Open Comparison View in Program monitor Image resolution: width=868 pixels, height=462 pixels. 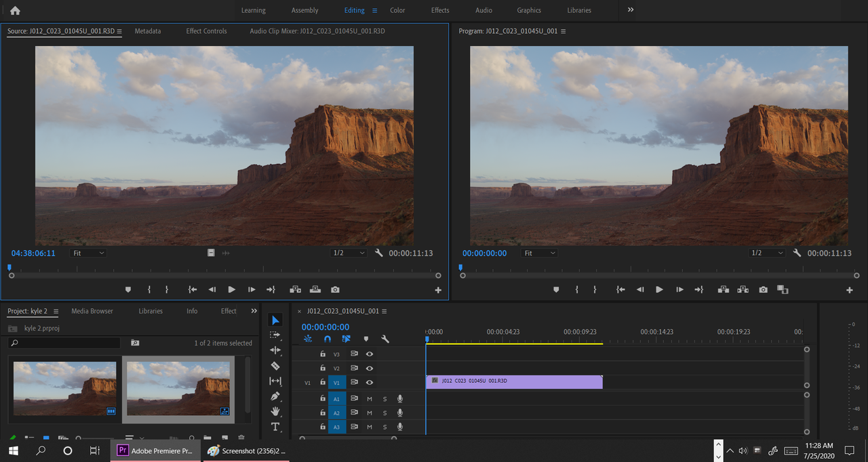pyautogui.click(x=783, y=290)
